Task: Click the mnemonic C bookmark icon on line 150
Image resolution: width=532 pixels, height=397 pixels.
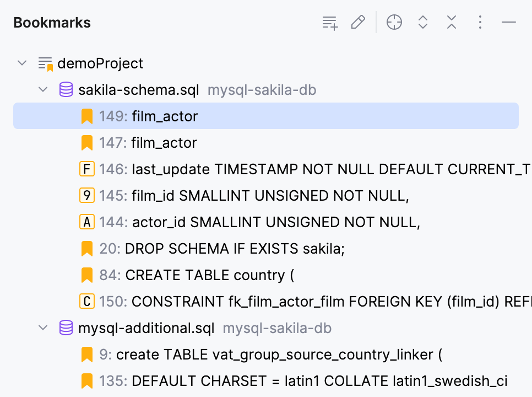Action: (x=86, y=302)
